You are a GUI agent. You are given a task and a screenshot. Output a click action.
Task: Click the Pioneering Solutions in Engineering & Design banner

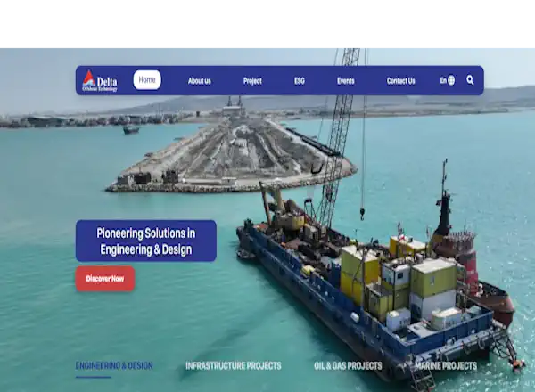pos(146,241)
